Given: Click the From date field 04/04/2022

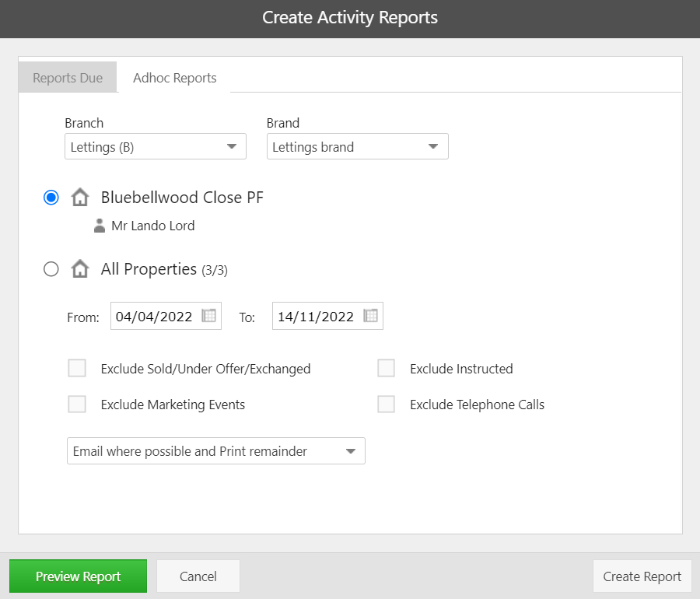Looking at the screenshot, I should tap(166, 316).
